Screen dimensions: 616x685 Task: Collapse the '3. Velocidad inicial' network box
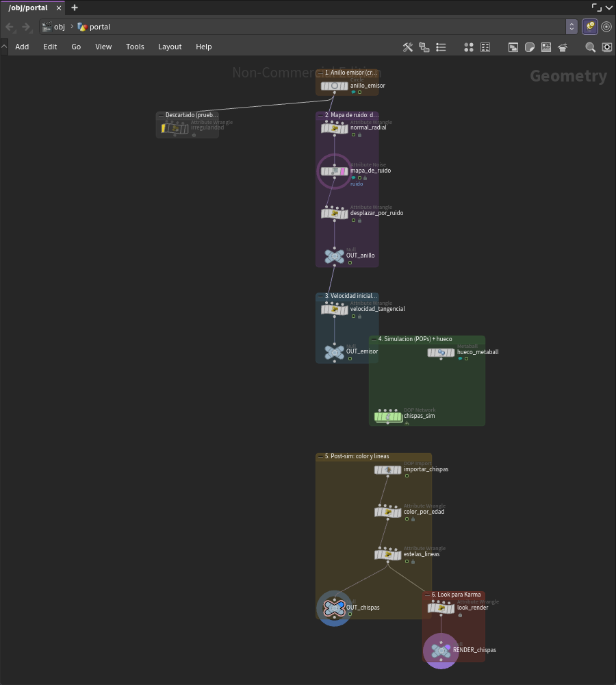tap(321, 296)
